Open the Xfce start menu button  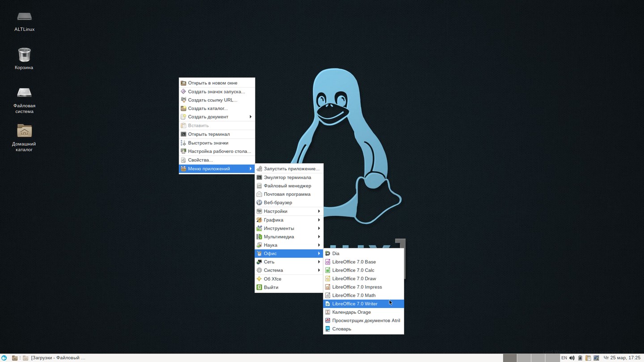(4, 358)
